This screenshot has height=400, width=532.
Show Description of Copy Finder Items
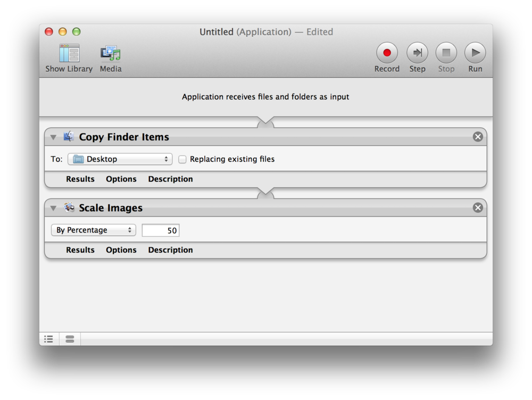pyautogui.click(x=170, y=179)
